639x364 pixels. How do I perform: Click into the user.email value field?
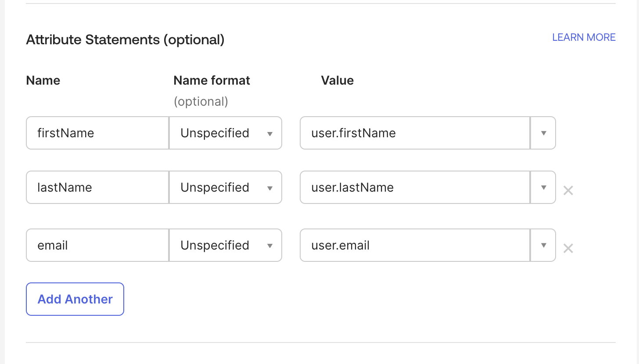coord(415,245)
